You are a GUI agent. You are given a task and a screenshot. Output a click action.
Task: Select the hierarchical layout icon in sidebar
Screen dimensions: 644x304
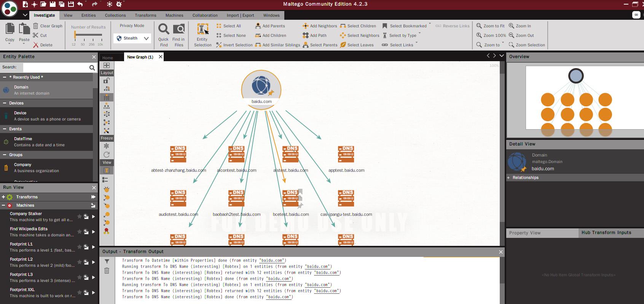pyautogui.click(x=107, y=106)
